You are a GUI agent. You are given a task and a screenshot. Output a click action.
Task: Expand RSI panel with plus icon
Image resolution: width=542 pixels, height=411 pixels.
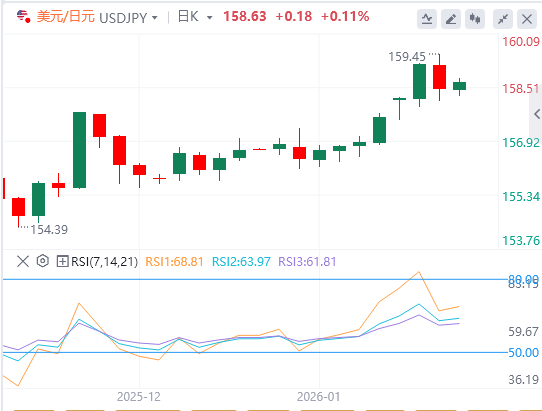pos(62,261)
